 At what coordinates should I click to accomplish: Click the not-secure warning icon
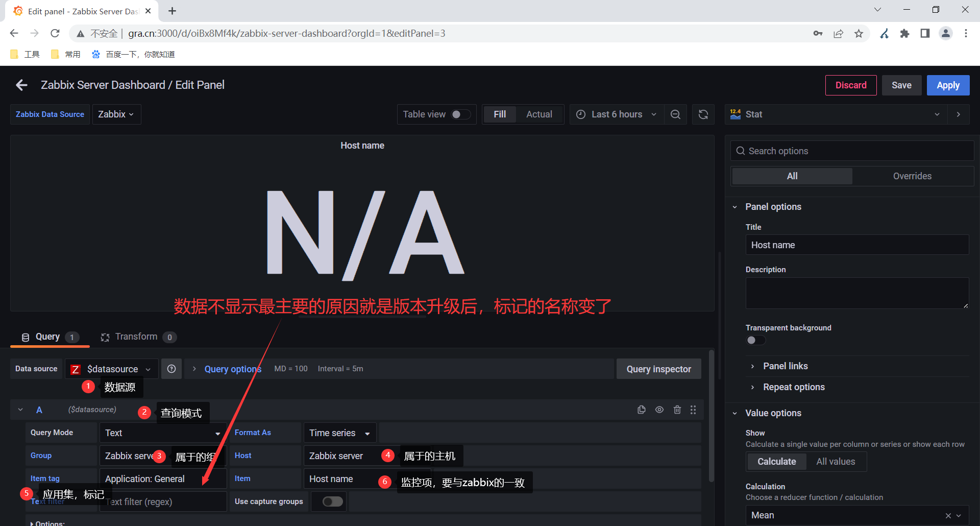point(81,34)
